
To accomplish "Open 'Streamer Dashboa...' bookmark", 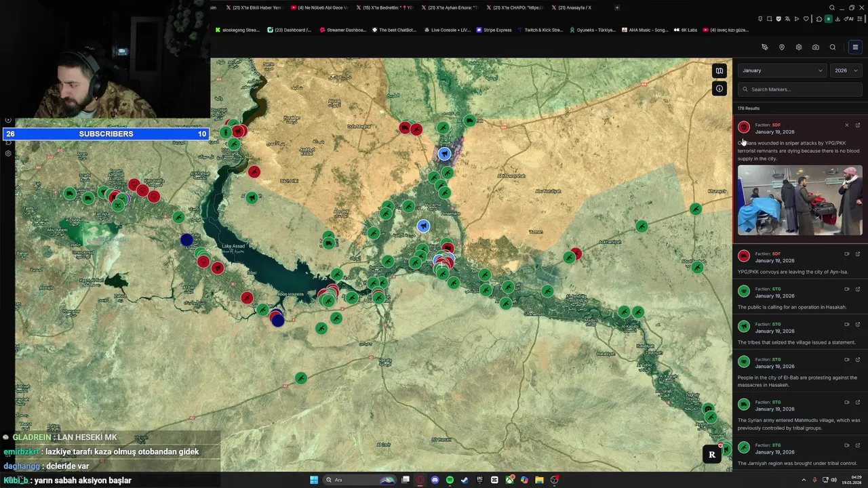I will (x=342, y=30).
